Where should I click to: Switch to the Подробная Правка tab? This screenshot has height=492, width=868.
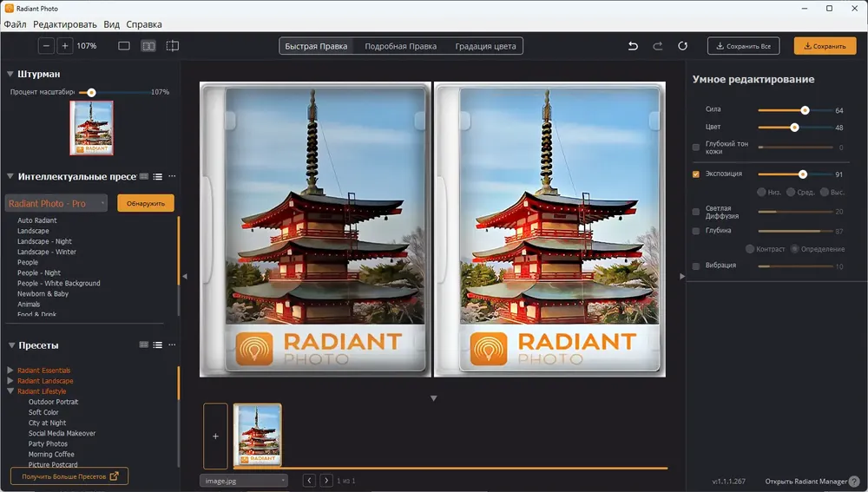[x=400, y=46]
